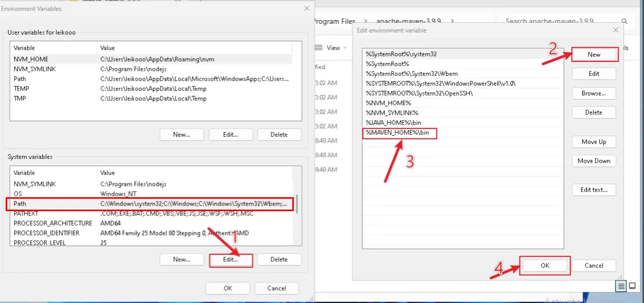Click the search magnifier icon in File Explorer
Viewport: 644px width, 303px height.
624,22
